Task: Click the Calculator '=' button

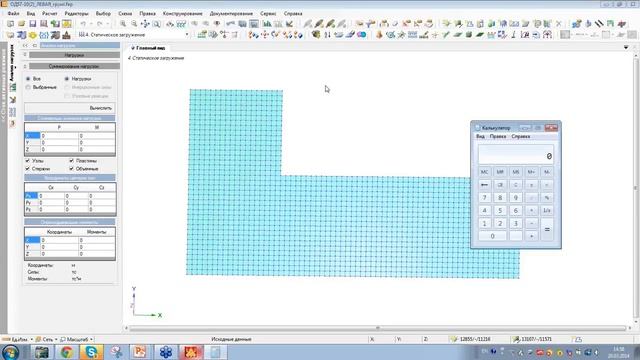Action: coord(547,229)
